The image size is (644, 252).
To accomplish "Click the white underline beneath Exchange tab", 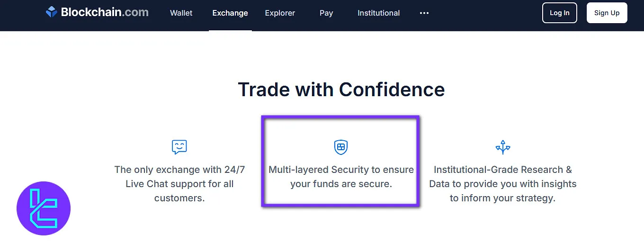I will pyautogui.click(x=230, y=30).
